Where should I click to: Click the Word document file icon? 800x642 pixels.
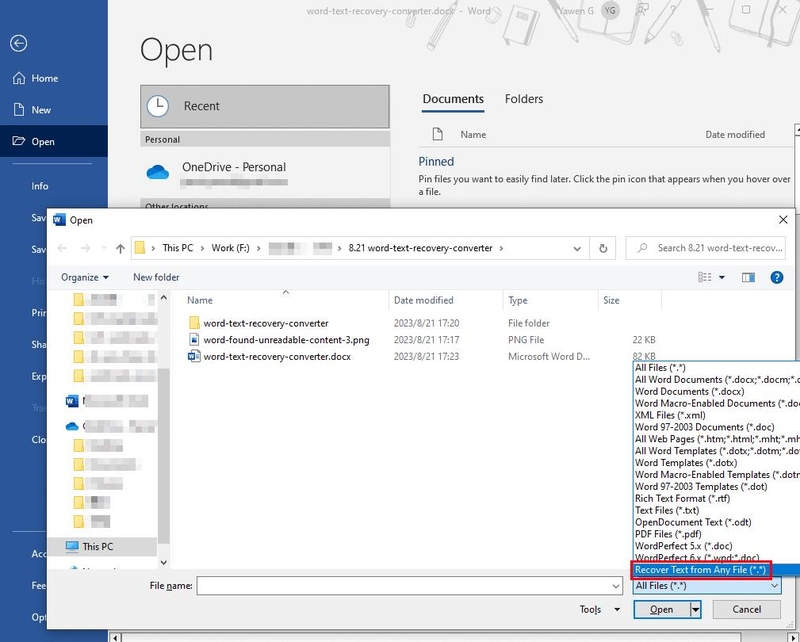(x=194, y=356)
